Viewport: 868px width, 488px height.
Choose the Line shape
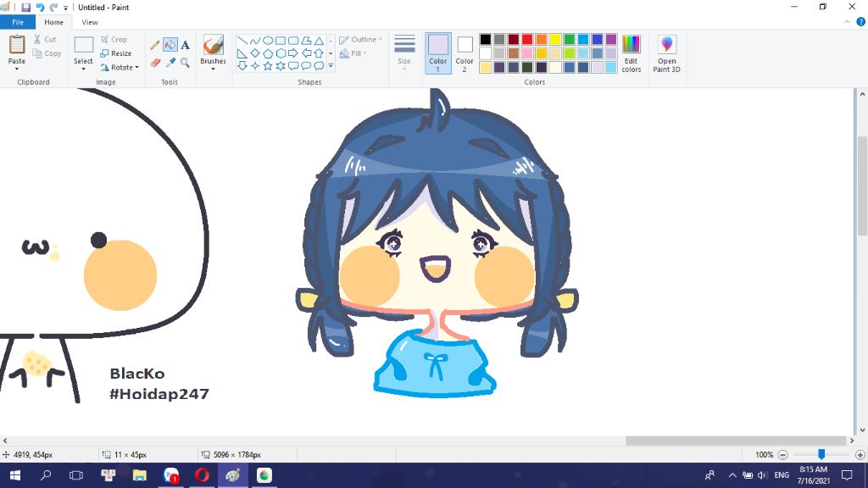[242, 41]
